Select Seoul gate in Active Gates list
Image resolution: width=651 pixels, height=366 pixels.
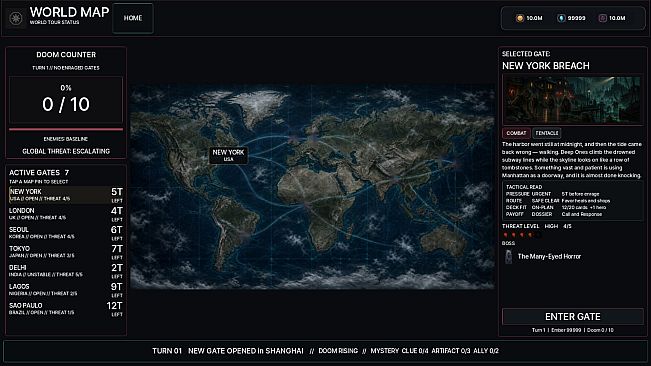click(x=66, y=233)
